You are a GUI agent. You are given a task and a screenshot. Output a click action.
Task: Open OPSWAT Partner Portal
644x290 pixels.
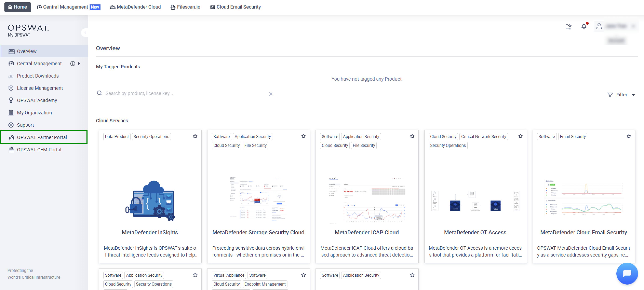[44, 137]
